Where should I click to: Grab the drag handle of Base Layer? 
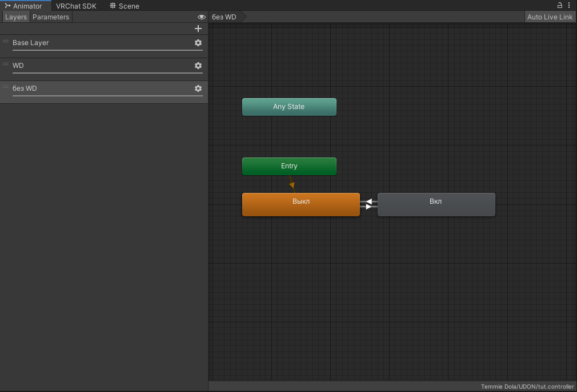click(x=6, y=42)
